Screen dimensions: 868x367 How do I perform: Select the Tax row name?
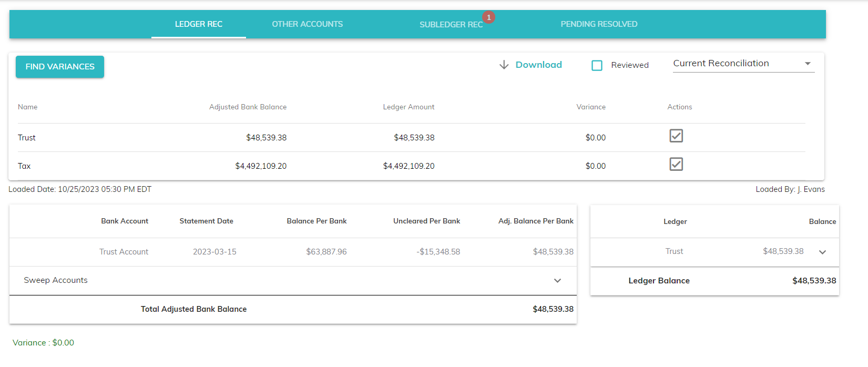[24, 166]
